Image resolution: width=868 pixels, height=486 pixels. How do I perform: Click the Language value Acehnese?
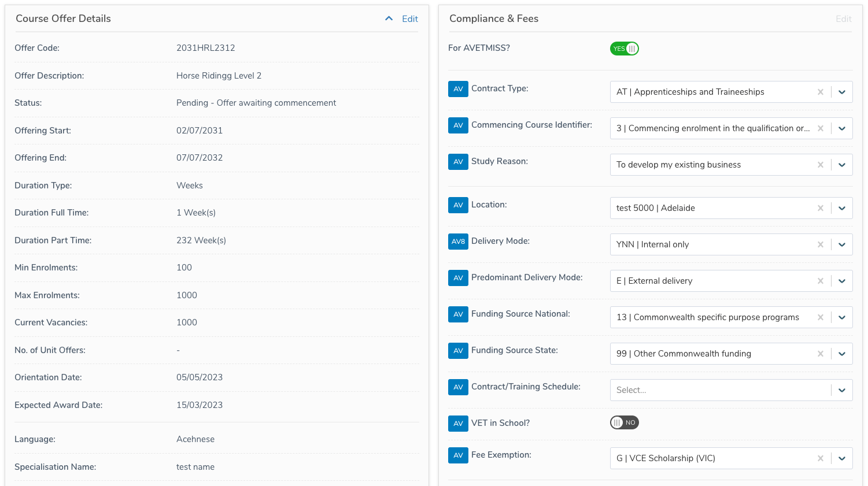195,439
